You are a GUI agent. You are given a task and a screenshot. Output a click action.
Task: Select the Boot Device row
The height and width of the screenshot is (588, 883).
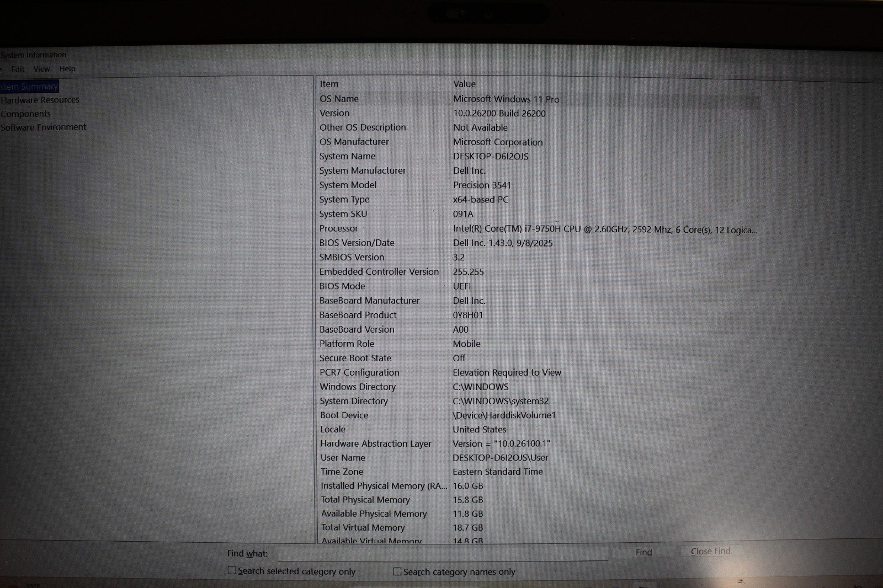539,415
